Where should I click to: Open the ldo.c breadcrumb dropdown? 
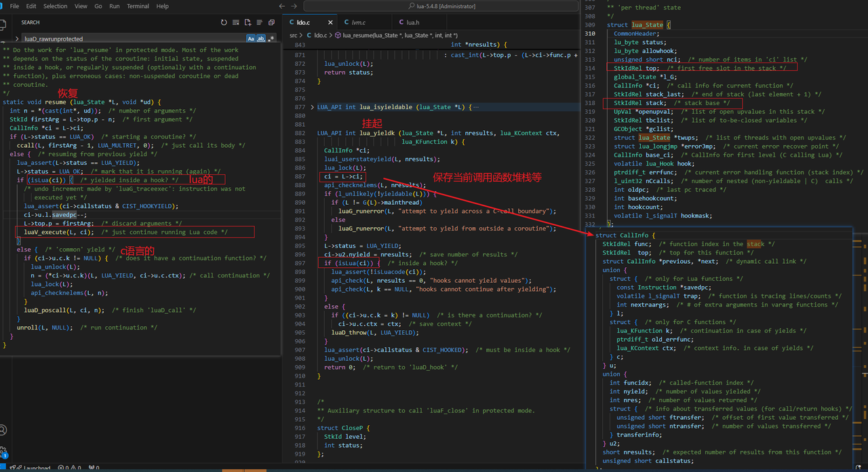(320, 35)
